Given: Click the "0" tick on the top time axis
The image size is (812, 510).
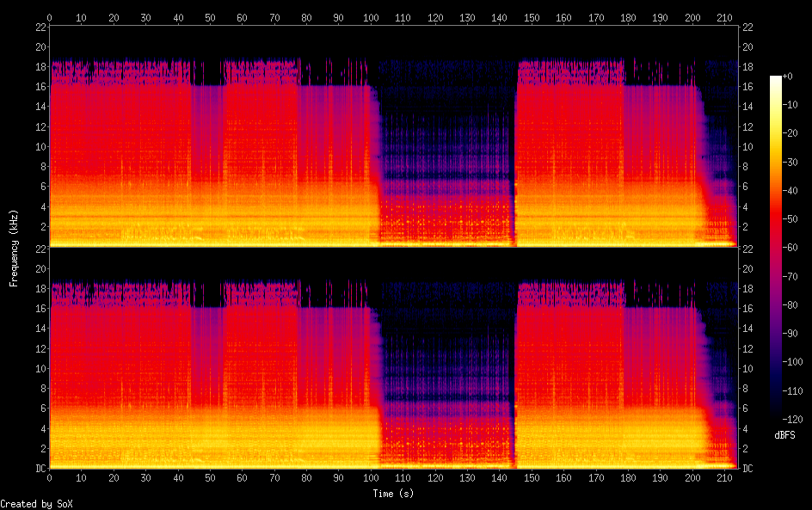Looking at the screenshot, I should [49, 17].
